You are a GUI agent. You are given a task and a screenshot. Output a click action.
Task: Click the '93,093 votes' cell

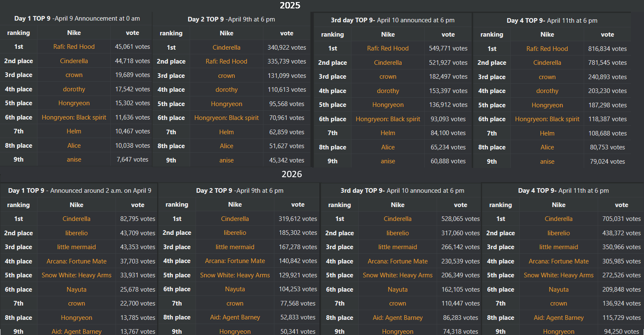(x=448, y=119)
